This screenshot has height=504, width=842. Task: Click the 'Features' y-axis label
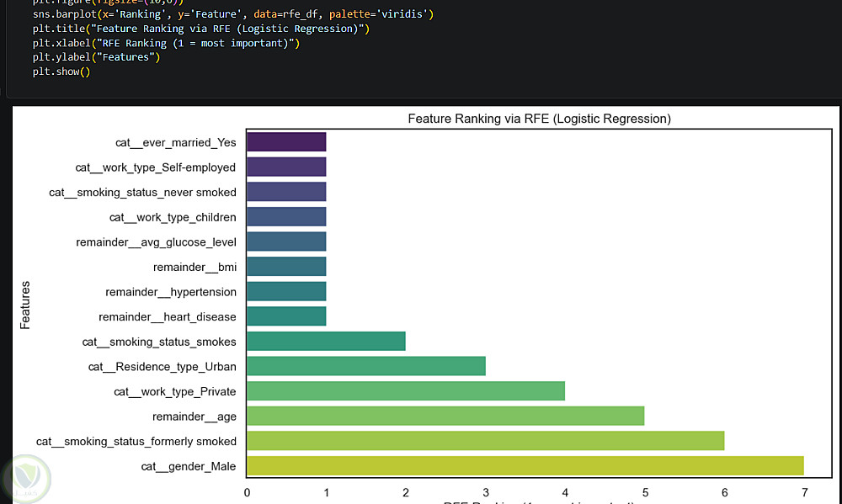pos(25,305)
